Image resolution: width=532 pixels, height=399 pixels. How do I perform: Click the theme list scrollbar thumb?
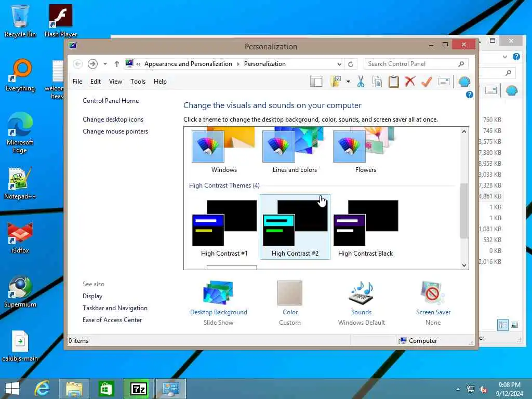point(464,210)
